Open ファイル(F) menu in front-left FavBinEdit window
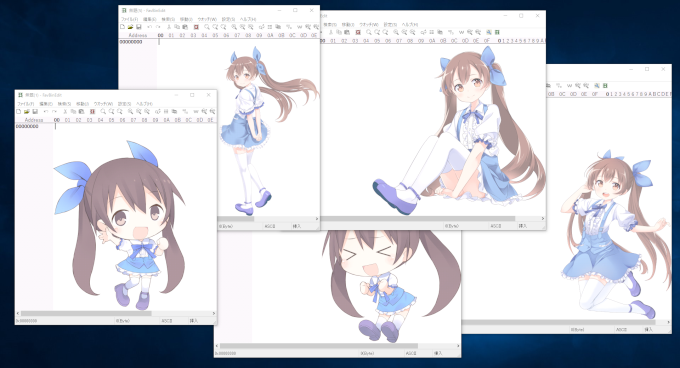Image resolution: width=680 pixels, height=368 pixels. (x=26, y=104)
